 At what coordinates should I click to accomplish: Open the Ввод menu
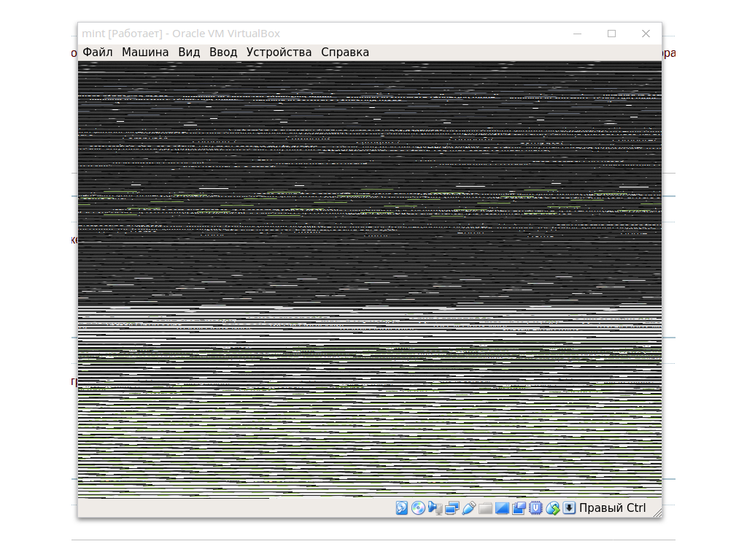(x=223, y=52)
